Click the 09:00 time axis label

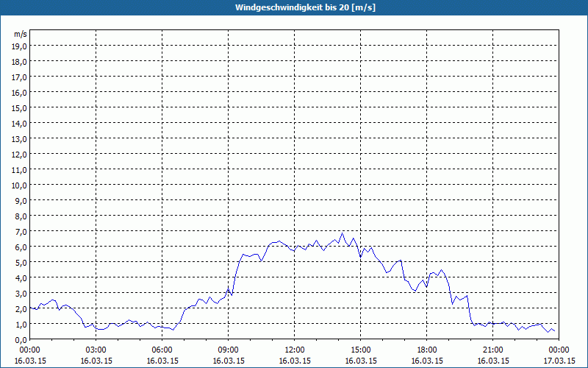pos(229,350)
